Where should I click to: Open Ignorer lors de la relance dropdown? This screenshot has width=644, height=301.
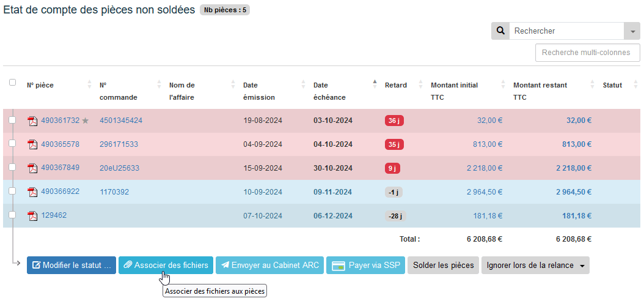tap(535, 266)
